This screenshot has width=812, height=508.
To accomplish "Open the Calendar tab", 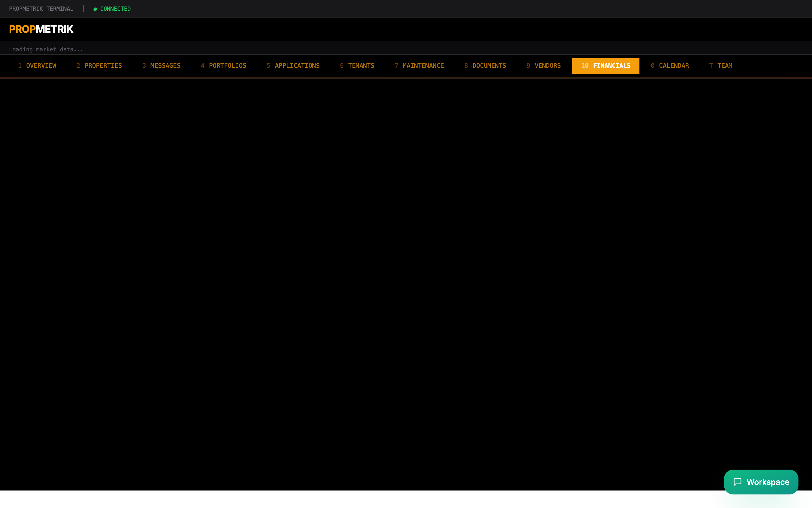I will [x=670, y=66].
